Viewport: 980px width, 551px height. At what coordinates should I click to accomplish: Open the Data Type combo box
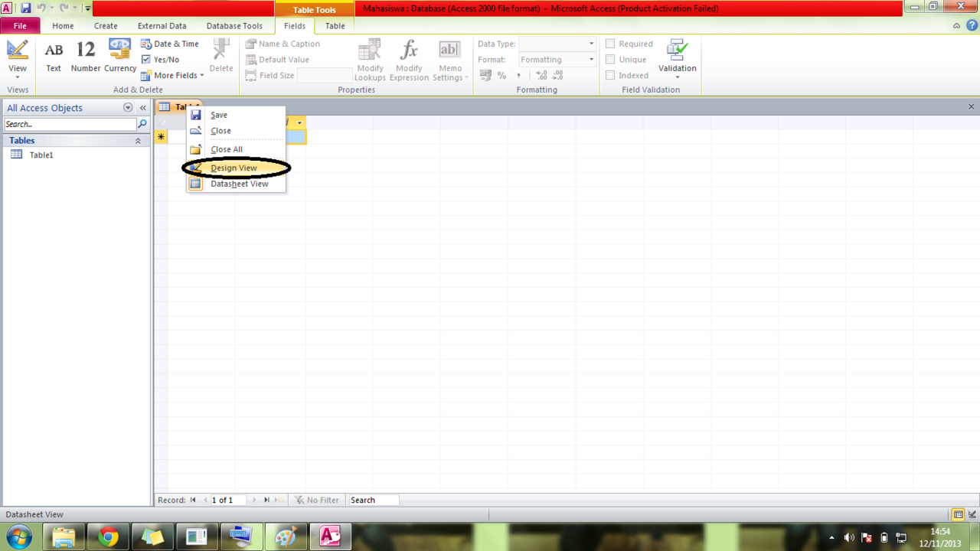(x=557, y=44)
